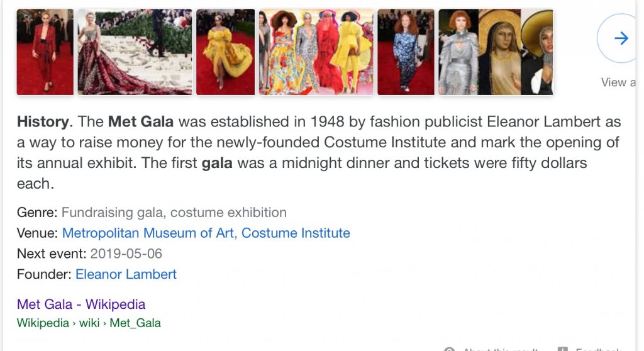The image size is (644, 351).
Task: Click the Eleanor Lambert founder link
Action: tap(126, 274)
